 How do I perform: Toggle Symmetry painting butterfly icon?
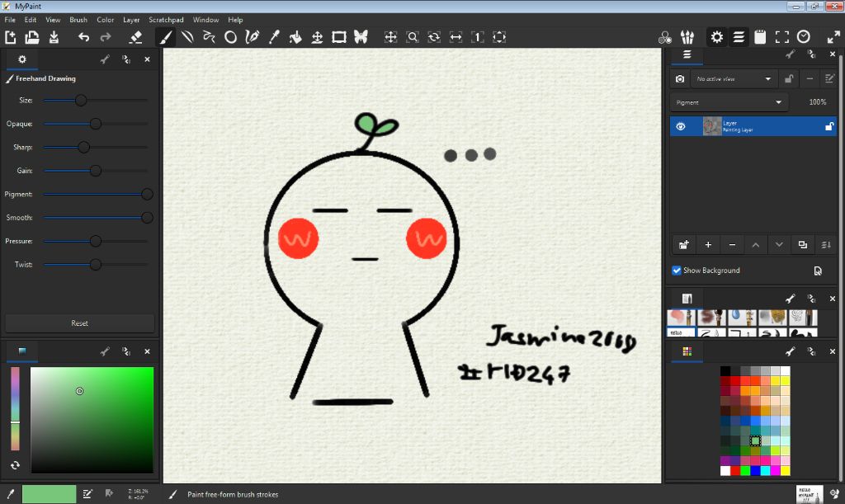pyautogui.click(x=361, y=37)
